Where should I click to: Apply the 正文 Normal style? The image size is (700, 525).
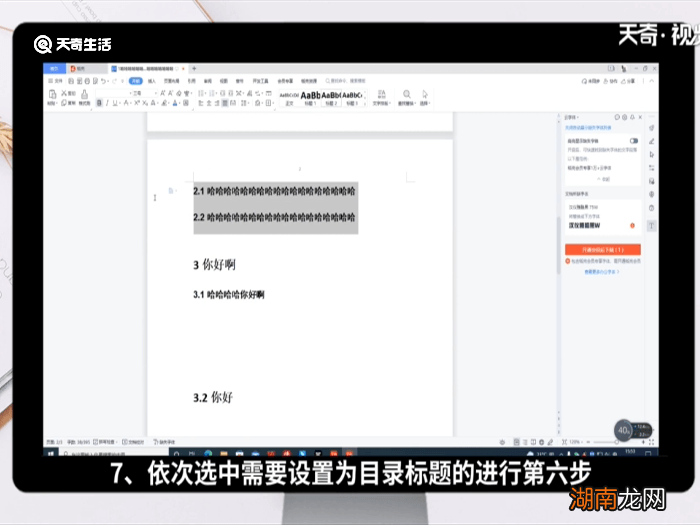289,99
